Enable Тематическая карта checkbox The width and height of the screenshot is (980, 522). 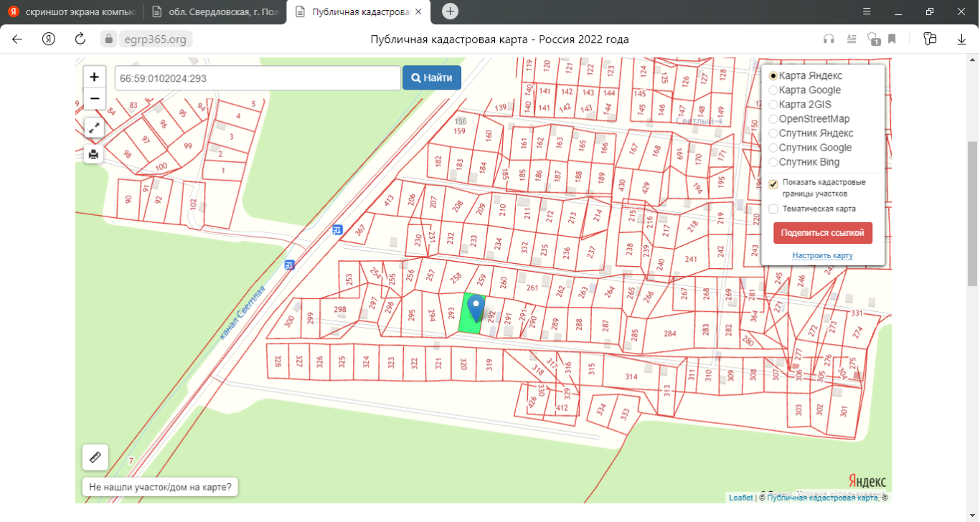tap(773, 209)
